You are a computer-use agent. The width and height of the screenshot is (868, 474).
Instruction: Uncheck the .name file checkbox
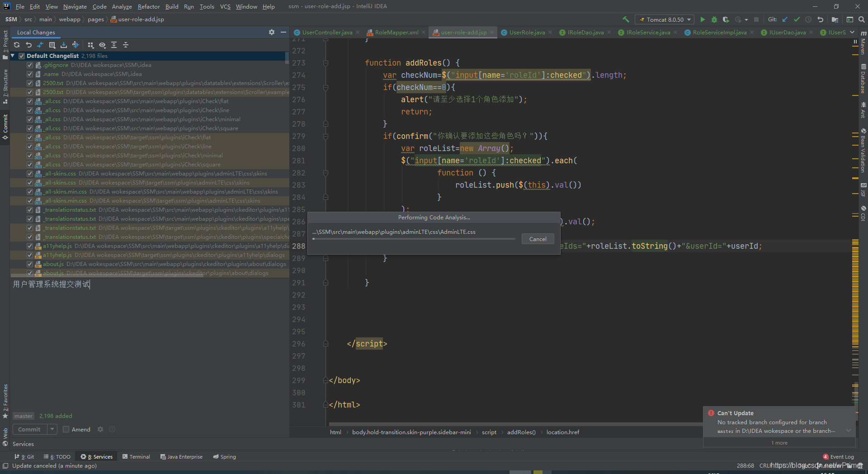(30, 74)
